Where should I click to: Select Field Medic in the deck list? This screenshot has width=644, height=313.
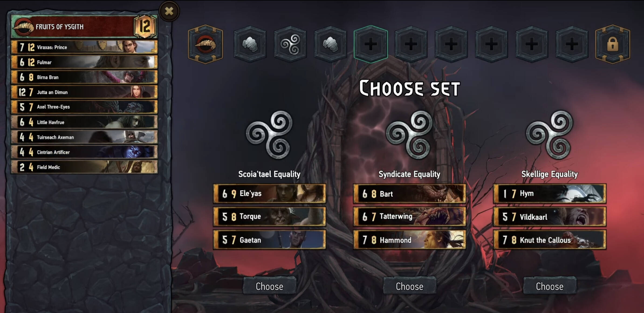84,167
